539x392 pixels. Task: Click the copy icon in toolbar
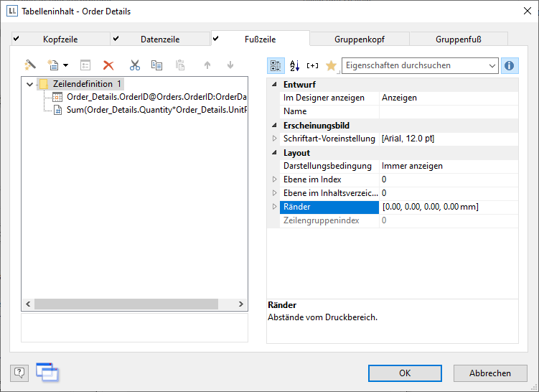pos(156,65)
